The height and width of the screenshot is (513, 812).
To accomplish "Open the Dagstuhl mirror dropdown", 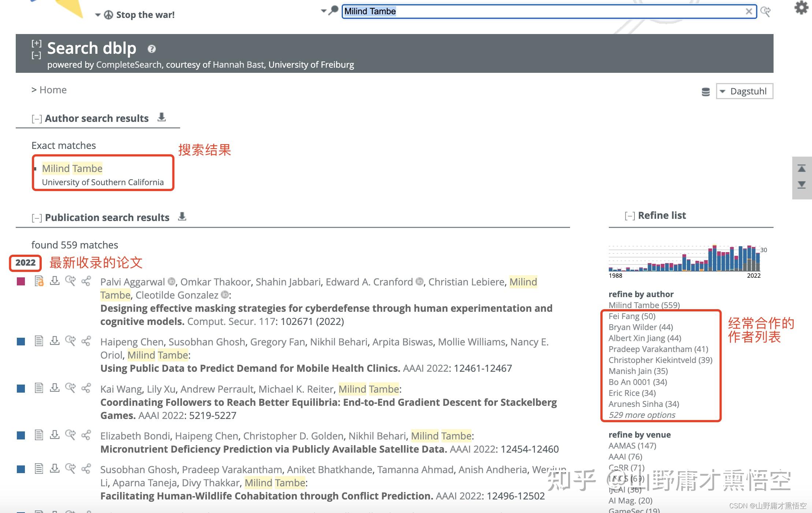I will [744, 91].
